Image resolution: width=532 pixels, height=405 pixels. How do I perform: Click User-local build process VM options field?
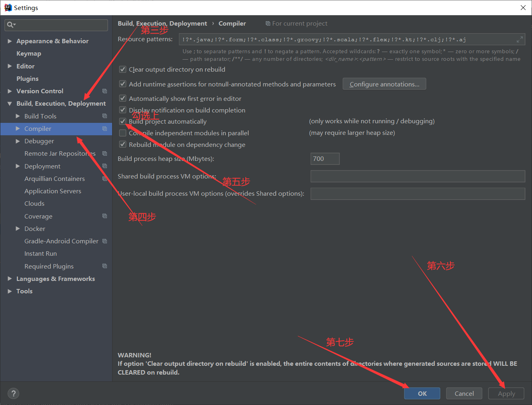[x=418, y=194]
